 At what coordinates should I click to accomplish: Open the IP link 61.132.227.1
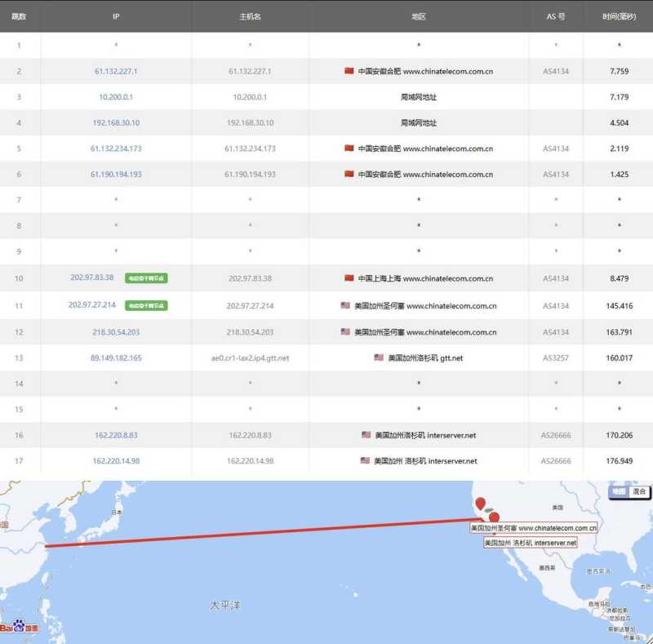(116, 71)
